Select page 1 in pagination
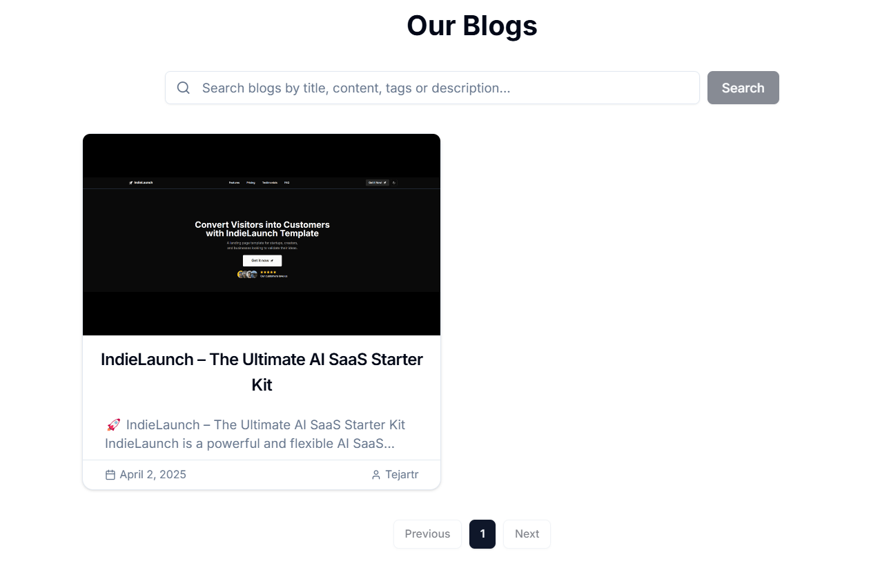This screenshot has height=588, width=889. tap(482, 534)
